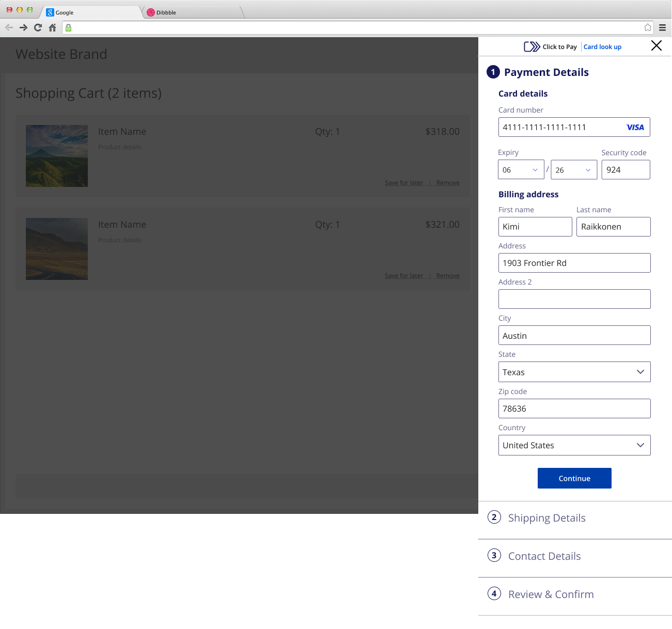Click the browser back arrow
Viewport: 672px width, 629px height.
pos(9,28)
